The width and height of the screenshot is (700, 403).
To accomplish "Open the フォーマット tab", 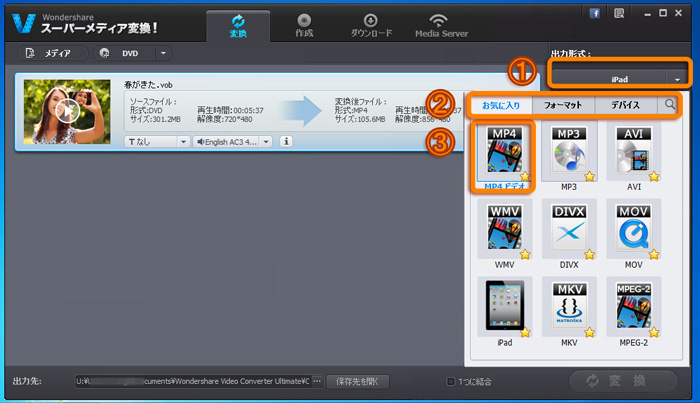I will point(563,105).
